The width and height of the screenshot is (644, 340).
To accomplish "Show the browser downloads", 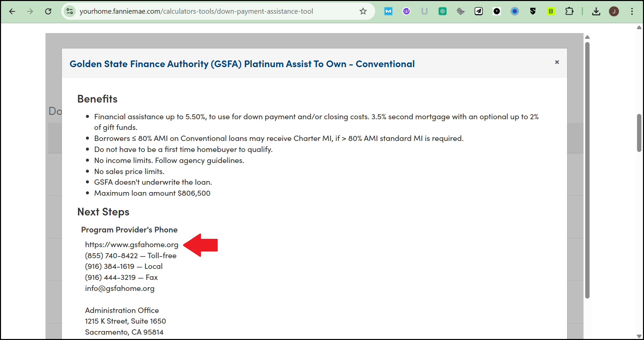I will pyautogui.click(x=596, y=11).
